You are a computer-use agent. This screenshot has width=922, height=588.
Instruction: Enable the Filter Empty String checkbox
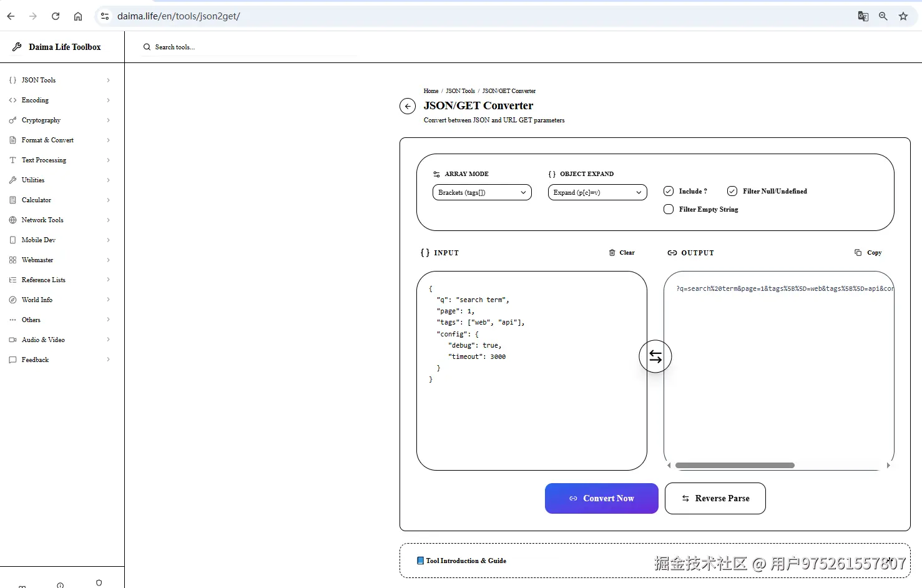(x=669, y=209)
